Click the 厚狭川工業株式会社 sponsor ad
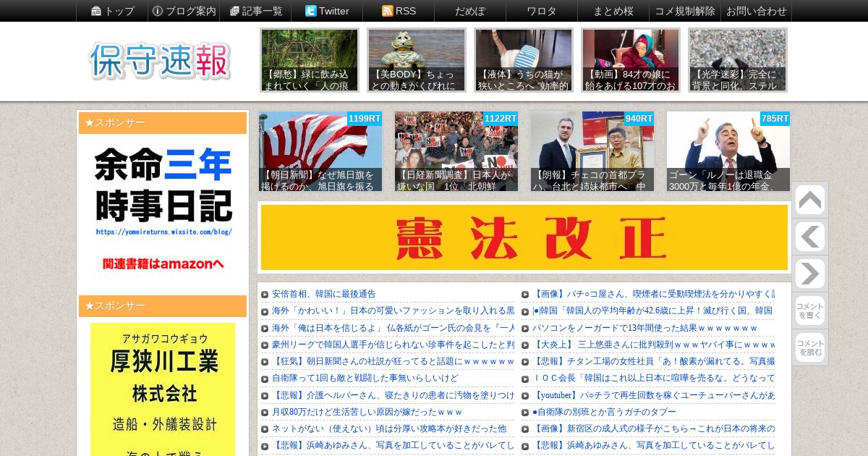The width and height of the screenshot is (868, 456). tap(163, 389)
